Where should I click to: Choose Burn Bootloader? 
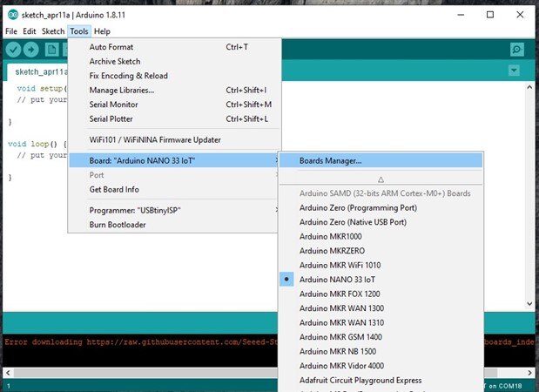click(x=174, y=225)
